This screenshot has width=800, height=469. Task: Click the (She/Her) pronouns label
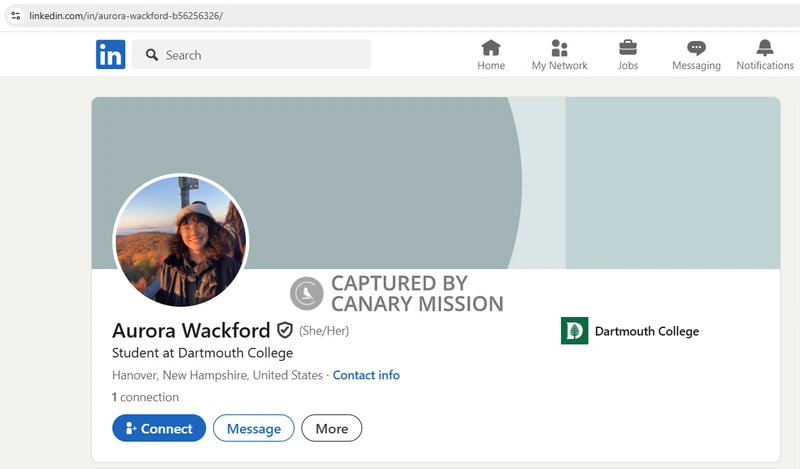click(x=324, y=331)
